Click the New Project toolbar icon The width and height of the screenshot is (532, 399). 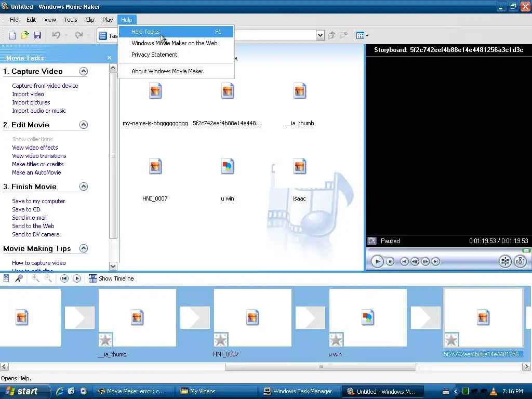pyautogui.click(x=12, y=35)
